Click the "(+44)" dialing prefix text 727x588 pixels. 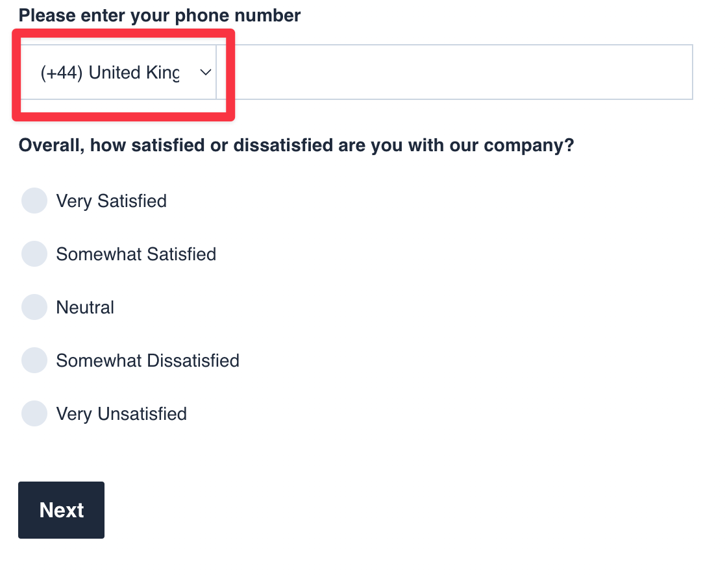(x=62, y=73)
